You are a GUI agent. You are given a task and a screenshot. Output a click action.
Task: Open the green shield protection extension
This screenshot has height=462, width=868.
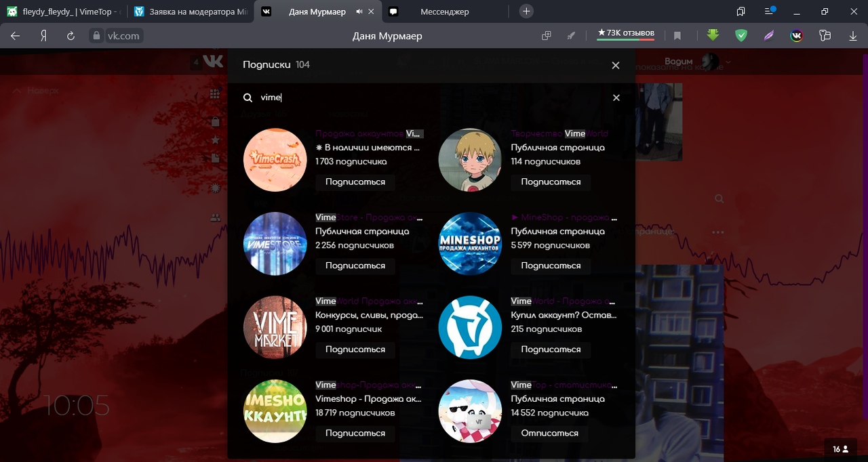741,36
